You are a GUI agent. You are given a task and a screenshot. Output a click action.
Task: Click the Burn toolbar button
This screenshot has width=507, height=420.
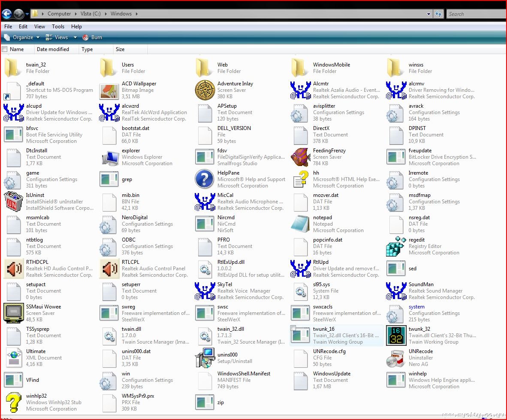tap(93, 37)
